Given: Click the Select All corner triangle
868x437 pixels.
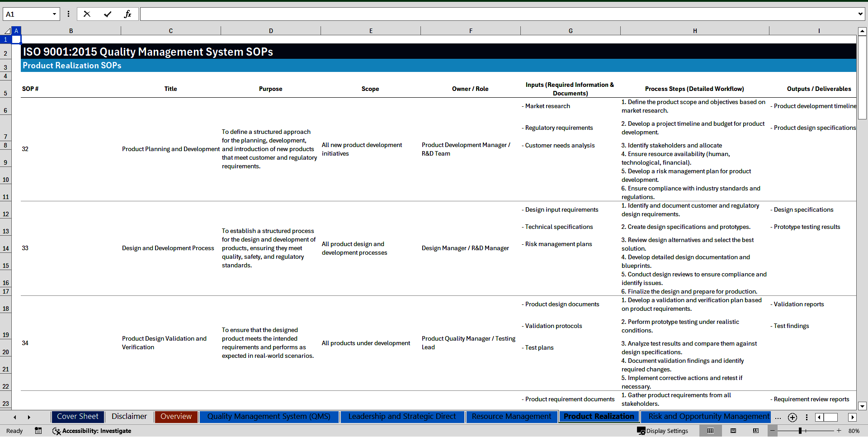Looking at the screenshot, I should [7, 31].
